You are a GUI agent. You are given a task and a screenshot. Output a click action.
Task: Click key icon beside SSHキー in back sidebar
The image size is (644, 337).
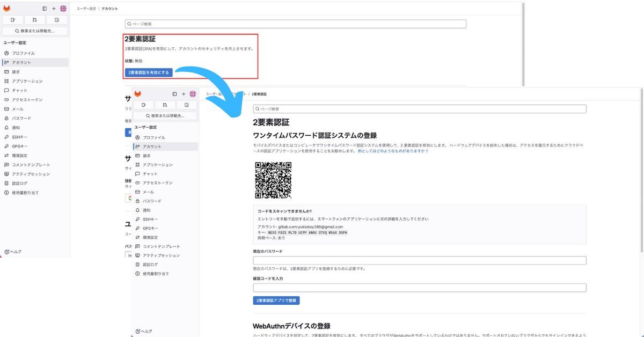pyautogui.click(x=6, y=137)
